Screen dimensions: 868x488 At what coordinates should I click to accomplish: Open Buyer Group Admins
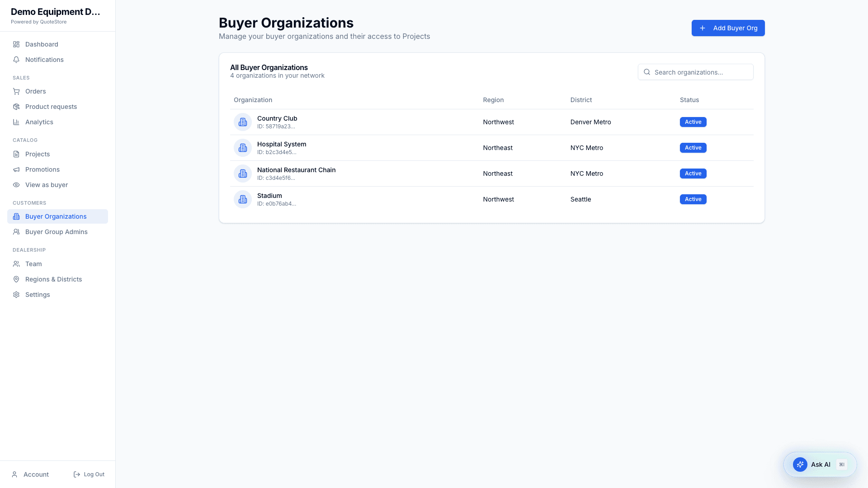coord(57,232)
